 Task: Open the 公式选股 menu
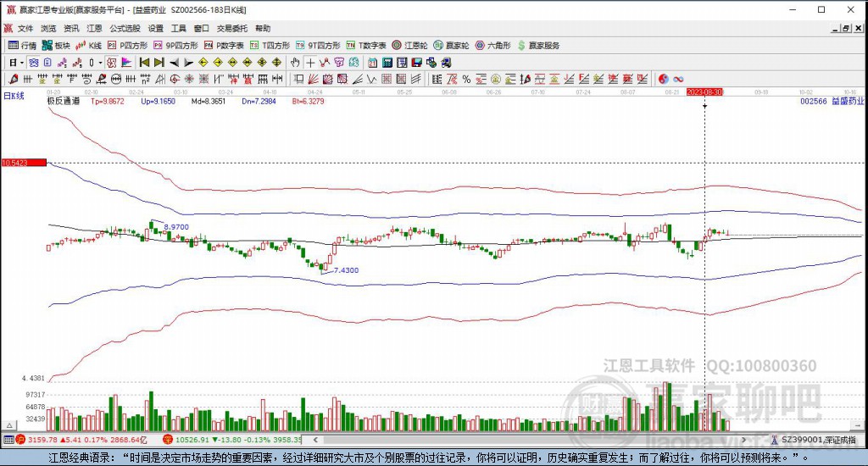(125, 28)
